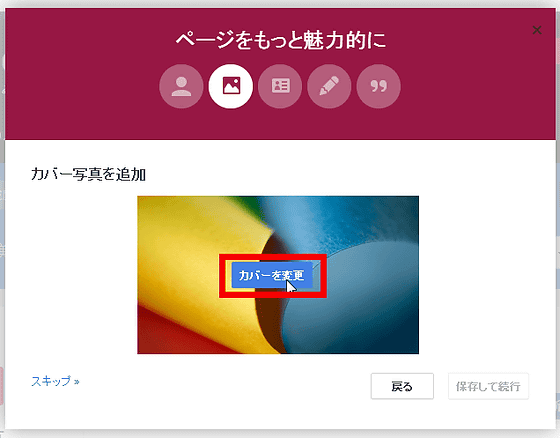Image resolution: width=560 pixels, height=438 pixels.
Task: Go to the pencil edit step icon
Action: [x=329, y=86]
